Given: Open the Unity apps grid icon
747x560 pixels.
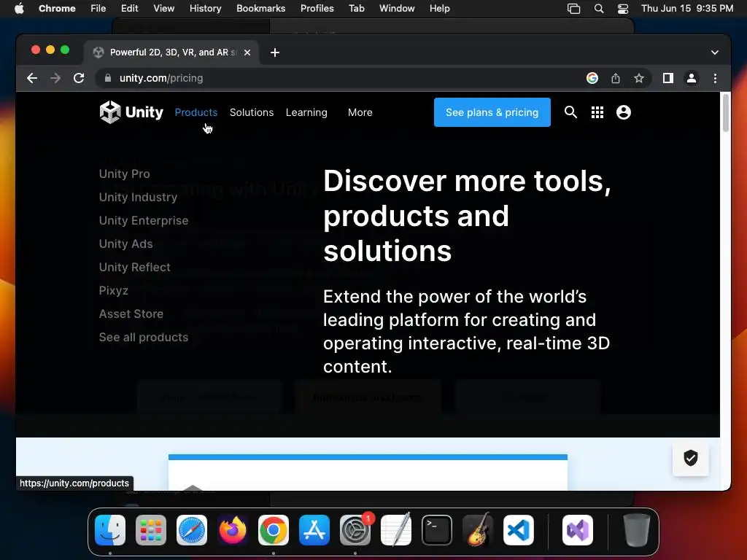Looking at the screenshot, I should click(597, 112).
